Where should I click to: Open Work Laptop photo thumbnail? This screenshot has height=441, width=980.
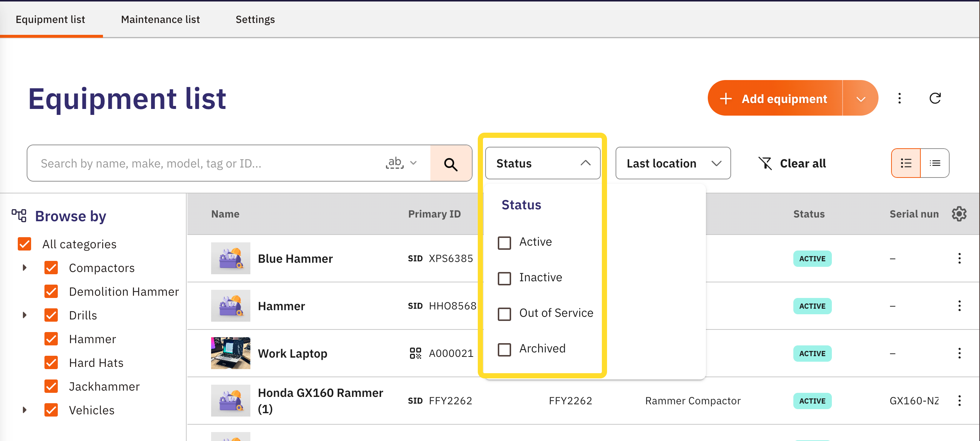(230, 353)
